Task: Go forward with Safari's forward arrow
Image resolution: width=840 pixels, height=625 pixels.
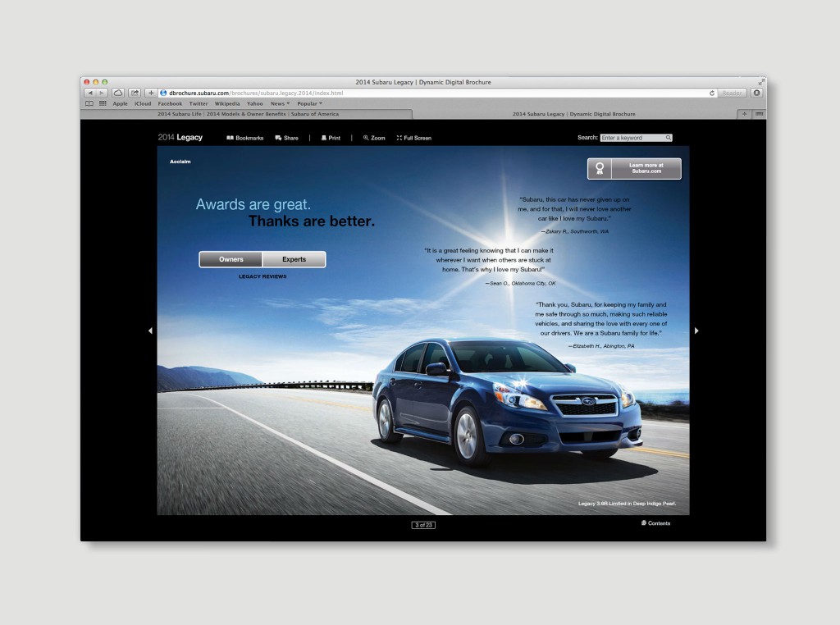Action: point(102,94)
